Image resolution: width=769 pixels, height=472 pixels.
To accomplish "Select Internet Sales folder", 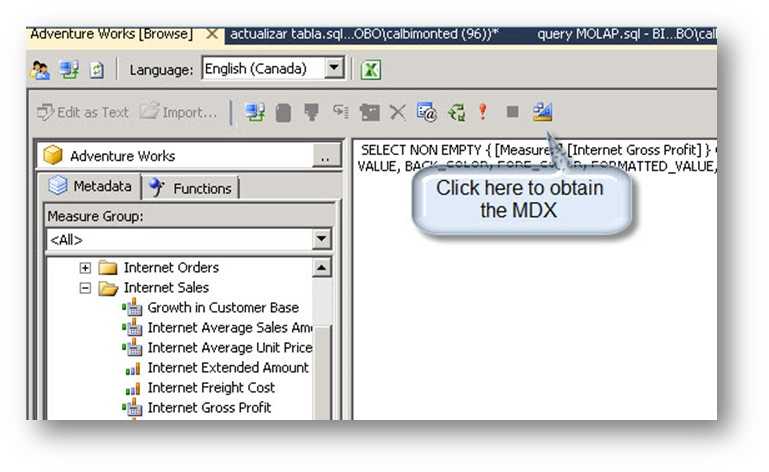I will click(x=166, y=288).
